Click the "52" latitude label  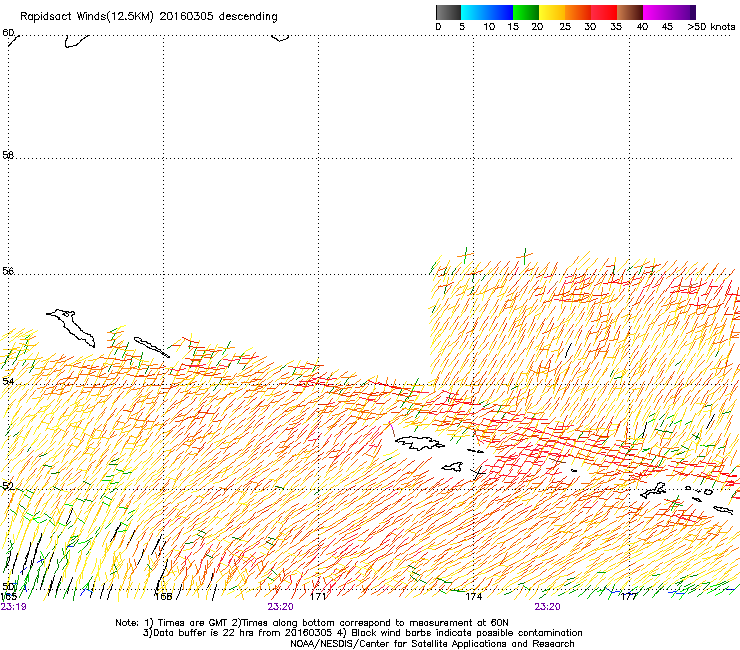[x=8, y=486]
